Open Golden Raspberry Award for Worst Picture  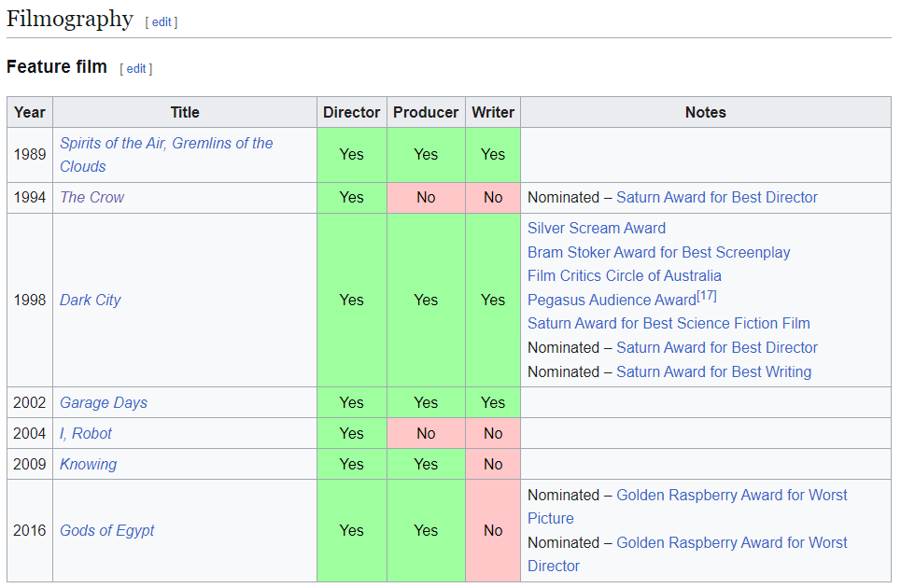click(x=732, y=495)
